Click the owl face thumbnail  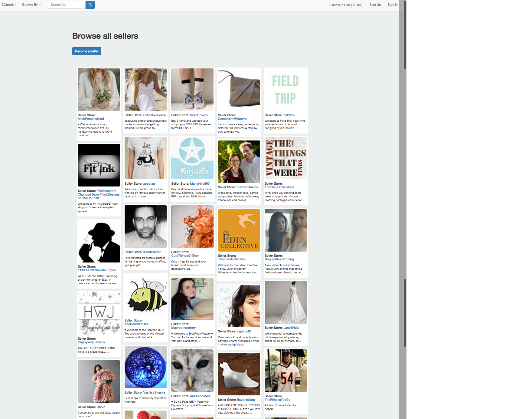pos(192,371)
